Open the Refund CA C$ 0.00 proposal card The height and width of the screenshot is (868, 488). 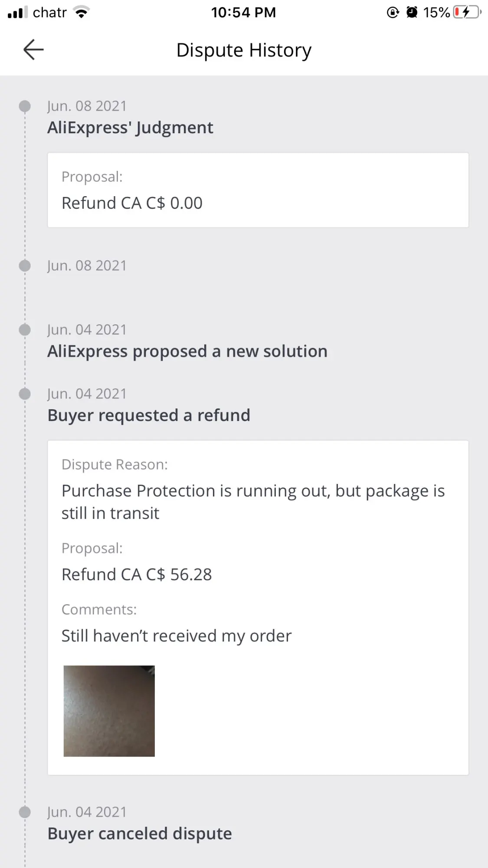(x=258, y=190)
